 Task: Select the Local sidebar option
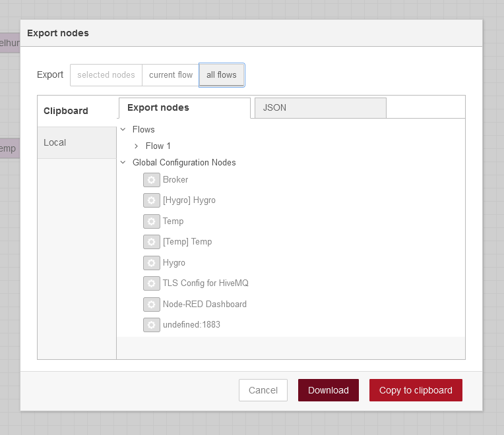point(77,142)
